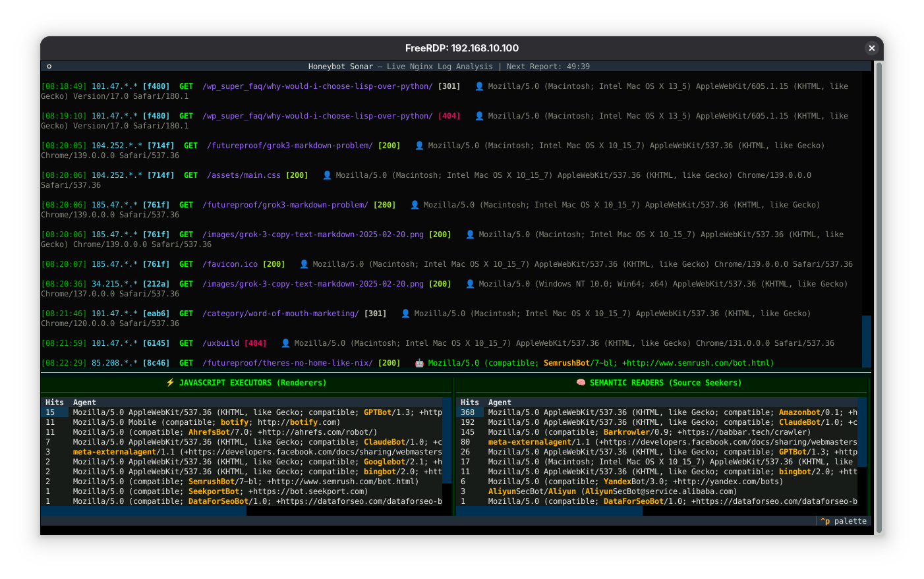Click the main log view scrollbar
Viewport: 924px width, 579px height.
(x=867, y=336)
